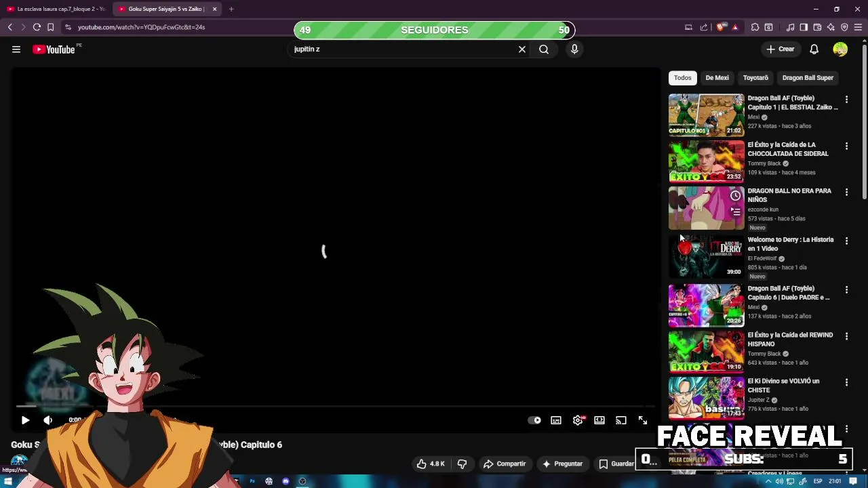
Task: Open options for El Ki Divino video
Action: point(846,383)
